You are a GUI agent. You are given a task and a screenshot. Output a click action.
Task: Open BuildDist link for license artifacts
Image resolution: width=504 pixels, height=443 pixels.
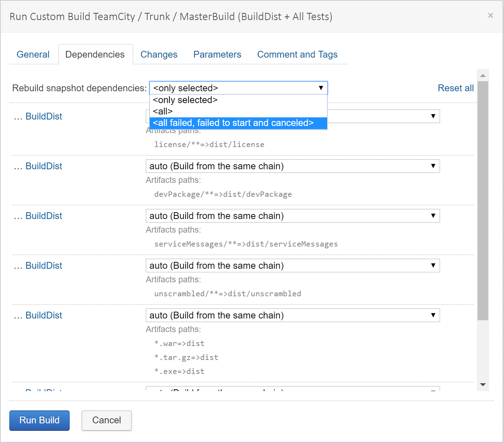coord(44,116)
